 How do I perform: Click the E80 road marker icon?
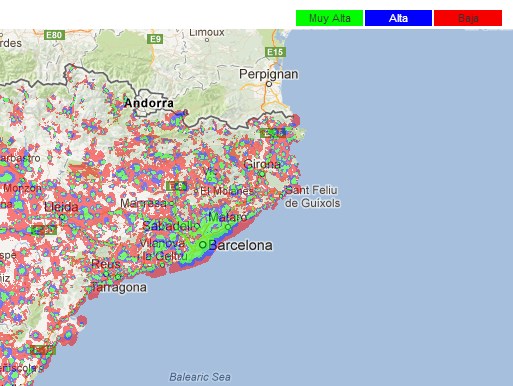click(x=54, y=35)
